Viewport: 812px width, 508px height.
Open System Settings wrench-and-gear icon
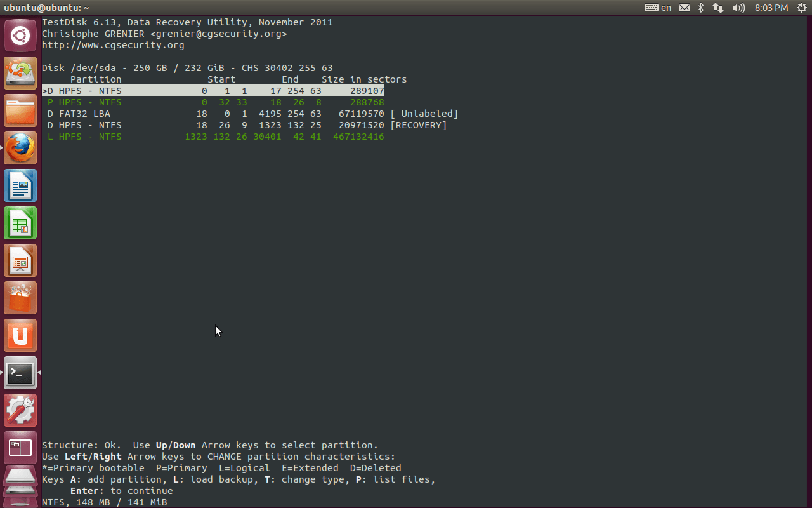click(x=20, y=410)
